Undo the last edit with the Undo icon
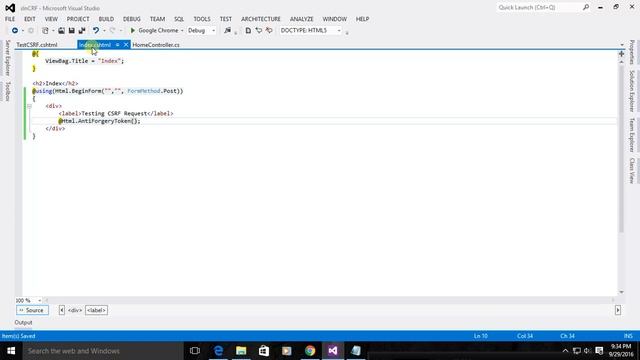The height and width of the screenshot is (360, 640). click(x=96, y=31)
